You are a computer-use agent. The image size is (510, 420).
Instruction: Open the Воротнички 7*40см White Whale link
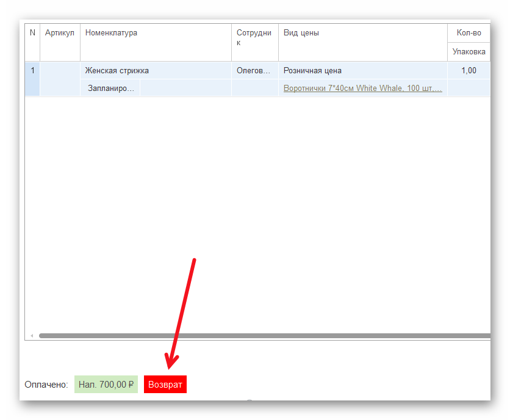pos(362,89)
